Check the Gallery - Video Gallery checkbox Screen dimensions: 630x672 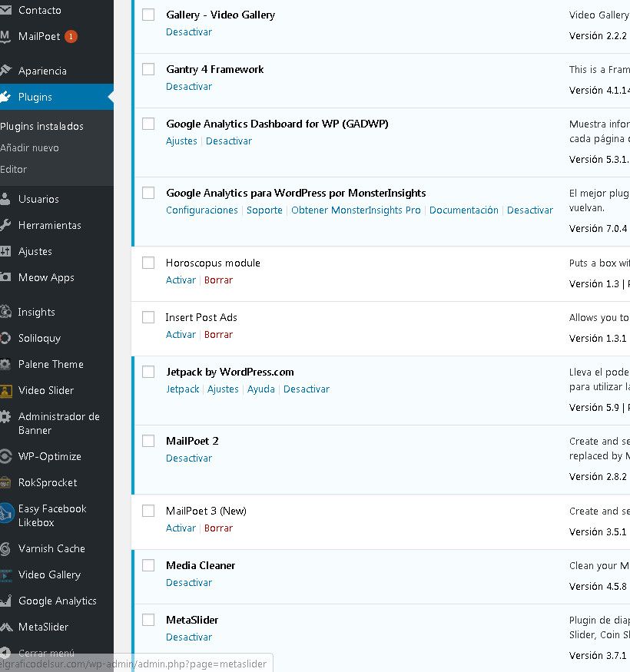[x=148, y=15]
